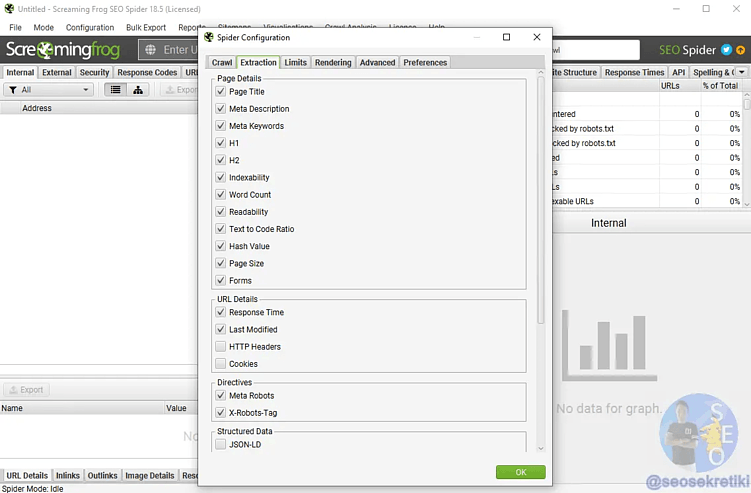Click the URLs column header
751x493 pixels.
[670, 86]
